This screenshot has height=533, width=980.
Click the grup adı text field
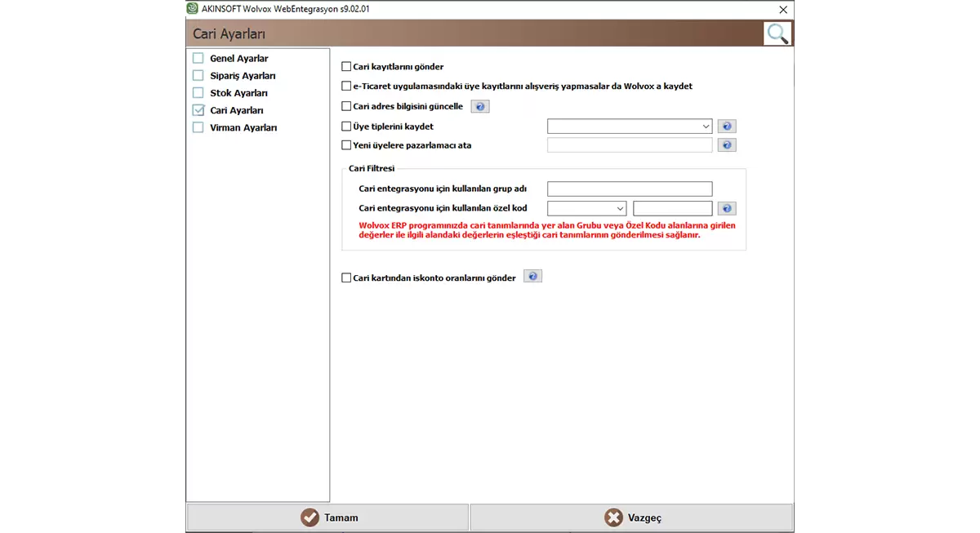[x=630, y=189]
